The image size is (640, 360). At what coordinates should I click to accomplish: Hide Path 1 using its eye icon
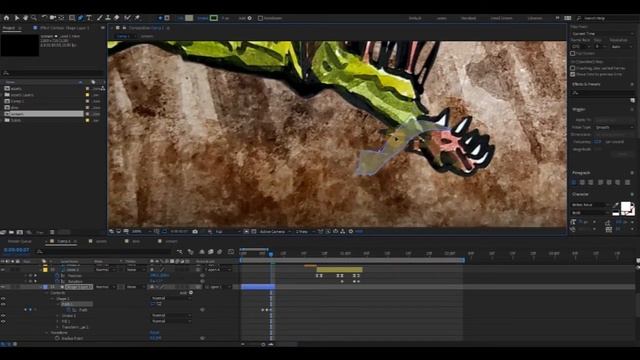coord(3,304)
